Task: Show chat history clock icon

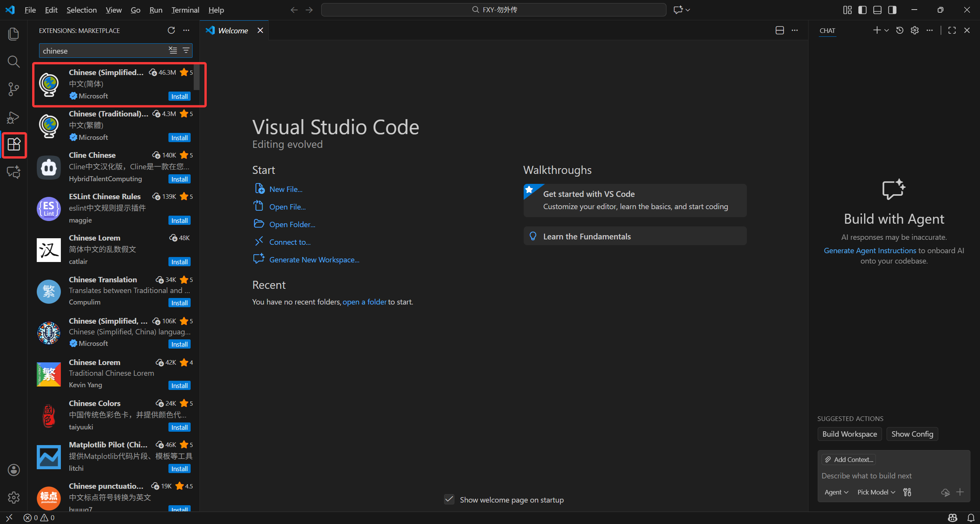Action: [x=900, y=30]
